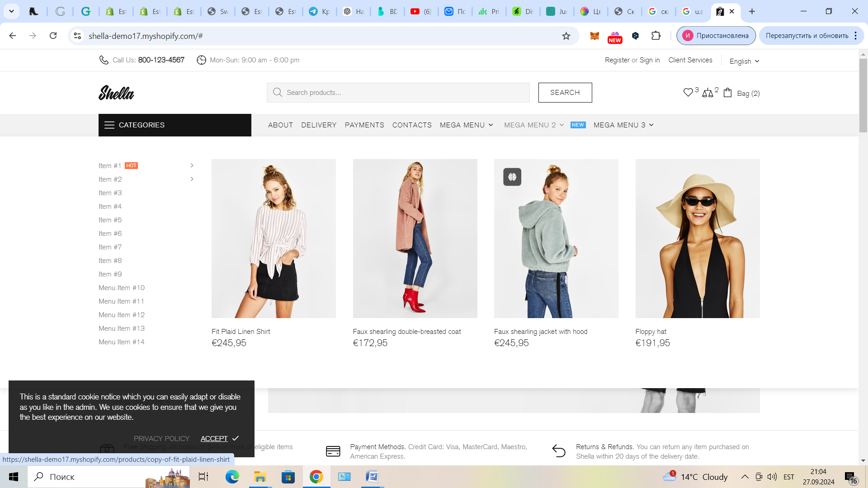This screenshot has width=868, height=488.
Task: Open the DELIVERY menu item
Action: (319, 125)
